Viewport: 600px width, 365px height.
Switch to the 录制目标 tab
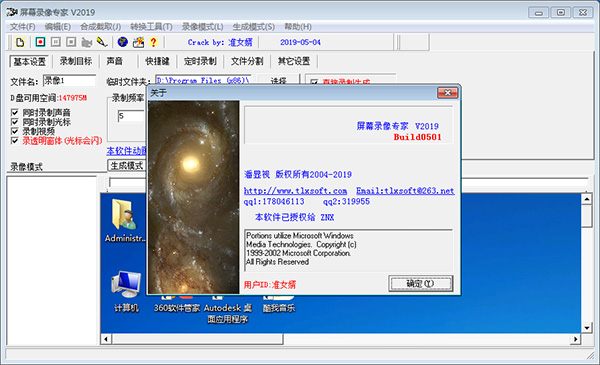click(76, 61)
